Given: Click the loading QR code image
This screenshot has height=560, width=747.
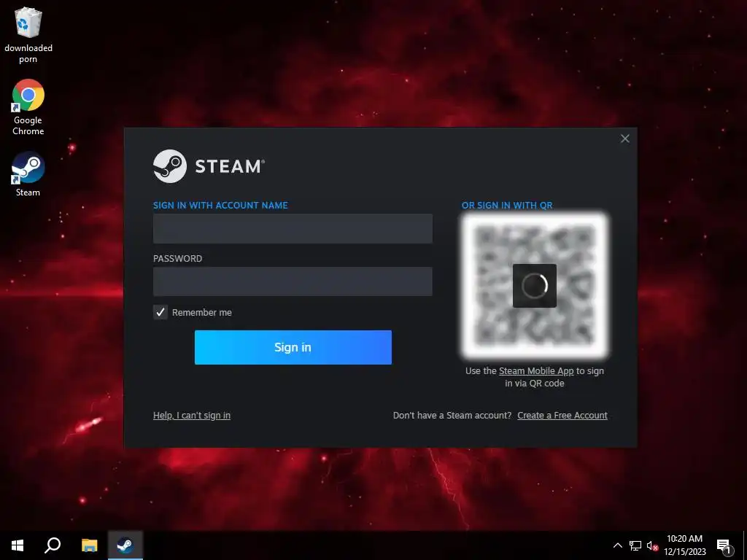Looking at the screenshot, I should pyautogui.click(x=535, y=286).
